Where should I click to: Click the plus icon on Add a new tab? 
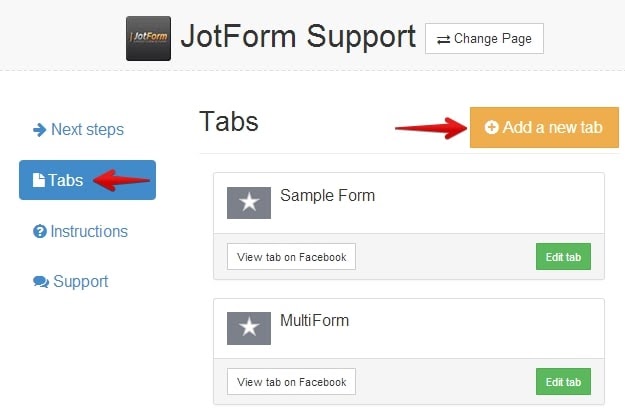(x=491, y=128)
